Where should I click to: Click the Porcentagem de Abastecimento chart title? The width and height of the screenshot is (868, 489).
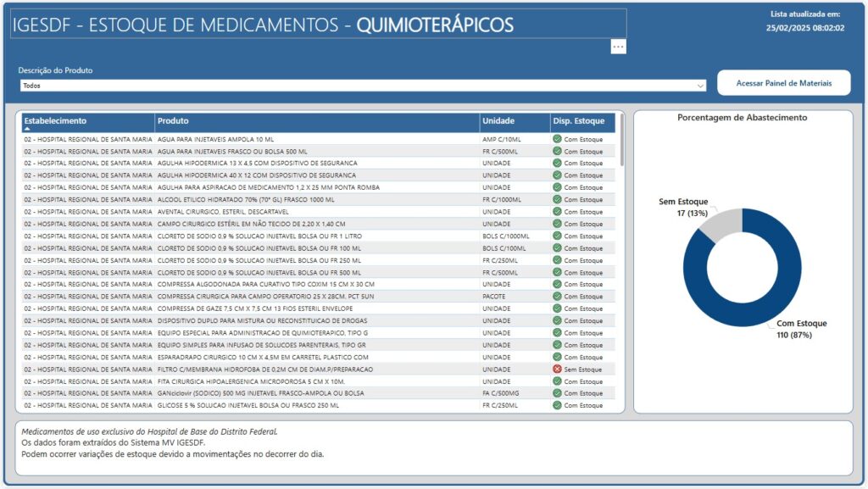coord(743,117)
